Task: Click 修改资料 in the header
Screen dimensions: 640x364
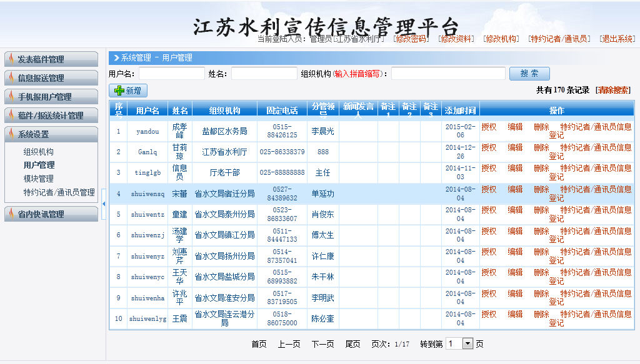Action: pos(456,39)
